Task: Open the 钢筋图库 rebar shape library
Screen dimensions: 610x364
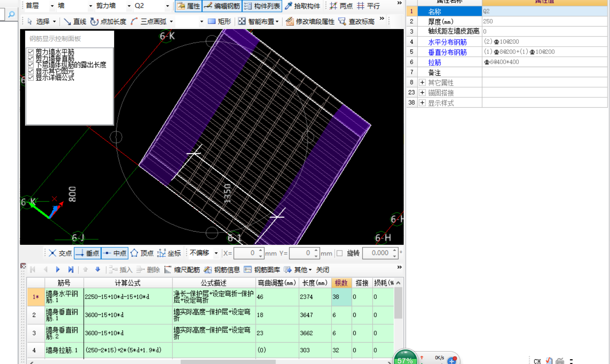Action: point(262,270)
